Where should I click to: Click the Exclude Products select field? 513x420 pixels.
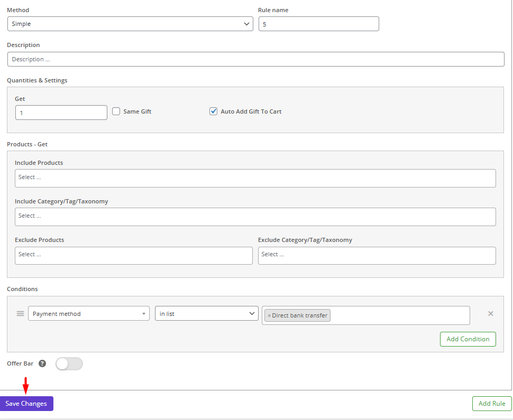click(133, 255)
